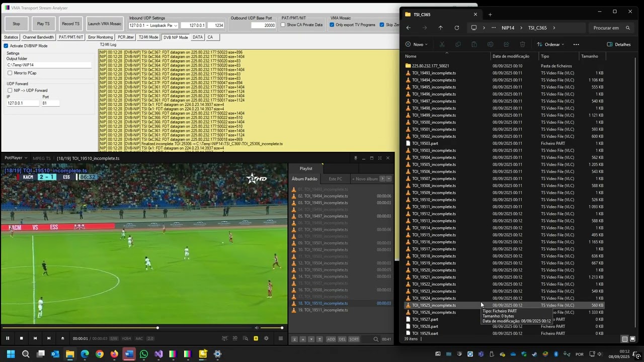Viewport: 644px width, 362px height.
Task: Click the Output folder path field
Action: (x=49, y=65)
